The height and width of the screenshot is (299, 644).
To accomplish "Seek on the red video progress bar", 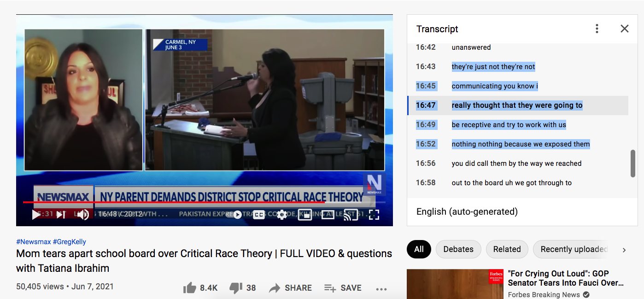I will 204,202.
